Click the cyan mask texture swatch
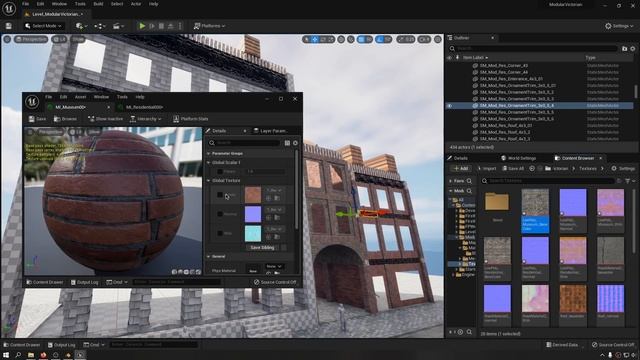The width and height of the screenshot is (640, 360). click(x=253, y=233)
